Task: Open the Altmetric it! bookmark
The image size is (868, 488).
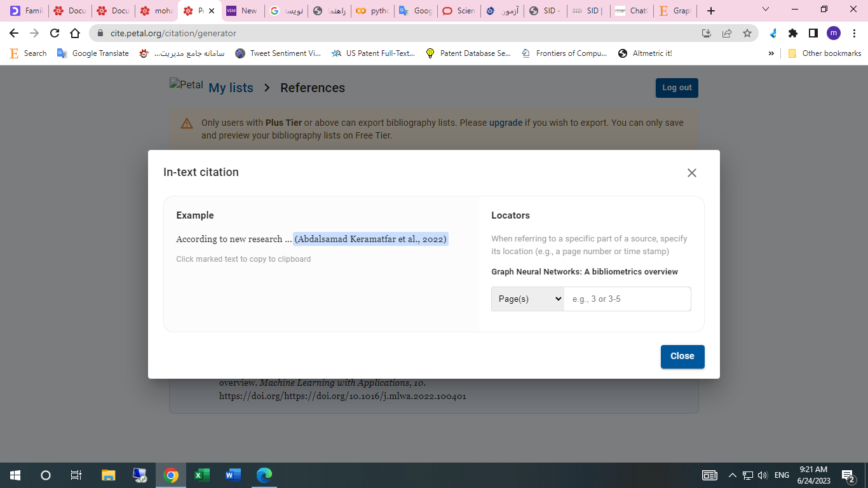Action: [645, 53]
